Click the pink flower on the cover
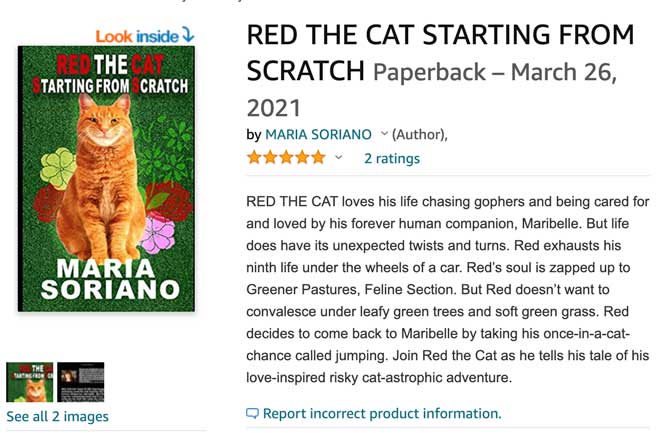The width and height of the screenshot is (665, 433). [x=156, y=233]
